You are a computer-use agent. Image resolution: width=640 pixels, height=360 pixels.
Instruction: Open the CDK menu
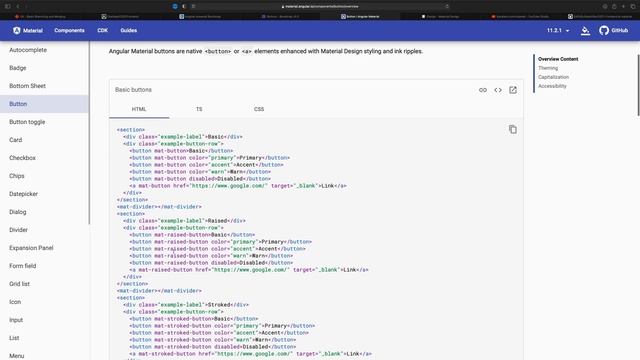(x=102, y=30)
